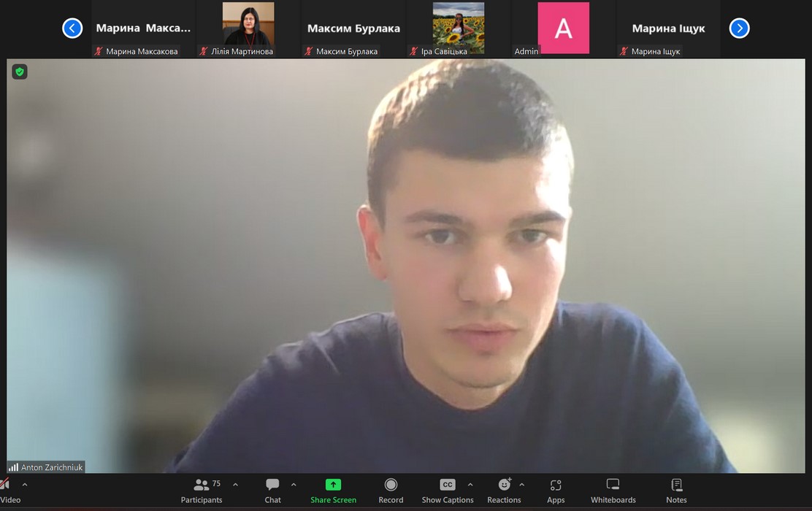Screen dimensions: 812x511
Task: Open Whiteboards
Action: (613, 490)
